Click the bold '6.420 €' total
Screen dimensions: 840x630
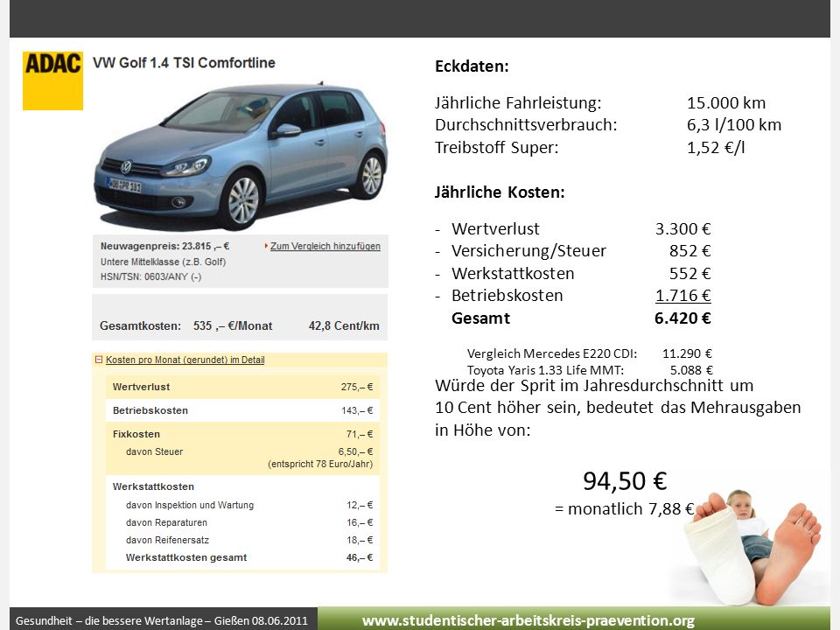(683, 318)
